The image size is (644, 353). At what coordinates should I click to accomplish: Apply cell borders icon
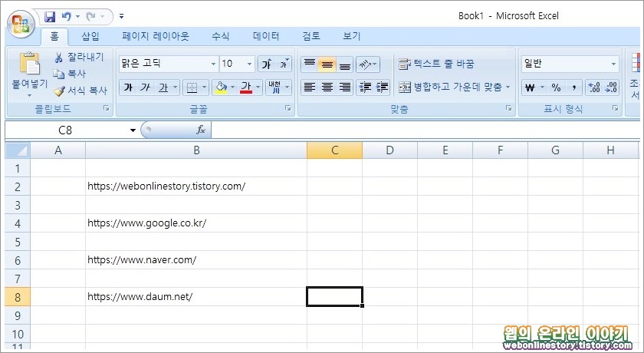tap(192, 87)
